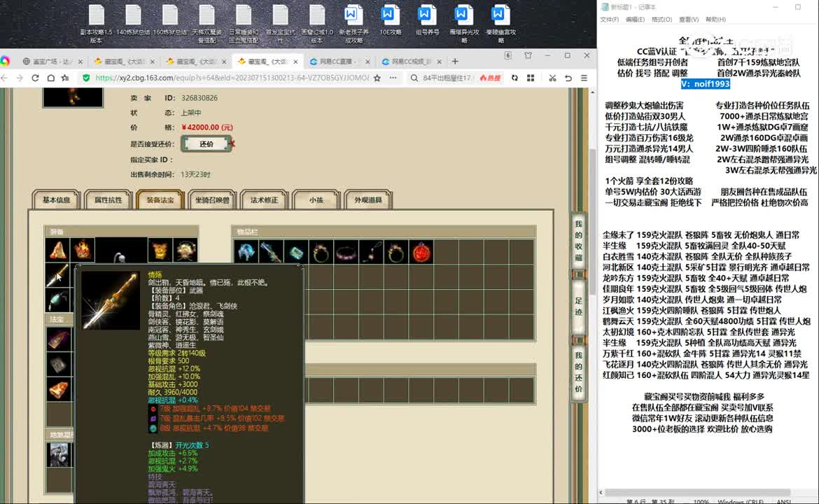Open the 组号养号 document on desktop
The height and width of the screenshot is (504, 819).
(x=427, y=21)
